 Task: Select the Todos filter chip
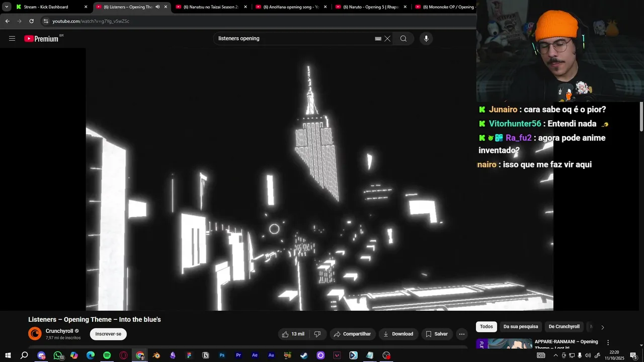coord(487,327)
